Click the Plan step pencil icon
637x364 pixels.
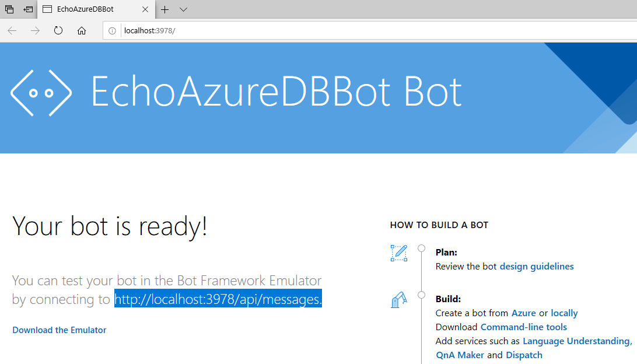[399, 253]
